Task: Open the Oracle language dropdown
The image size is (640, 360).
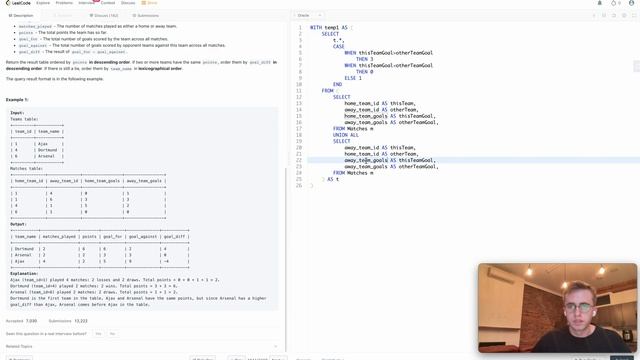Action: click(308, 16)
